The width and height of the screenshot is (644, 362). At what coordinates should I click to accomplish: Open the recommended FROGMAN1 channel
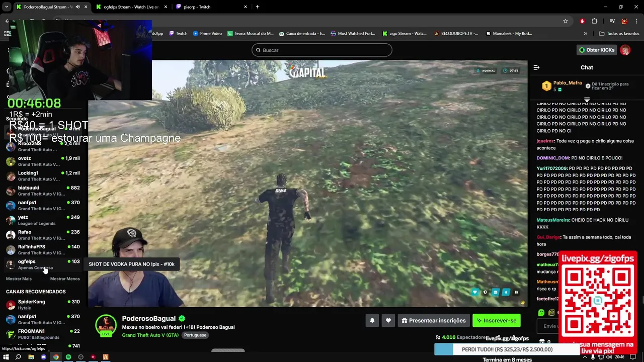pos(43,334)
